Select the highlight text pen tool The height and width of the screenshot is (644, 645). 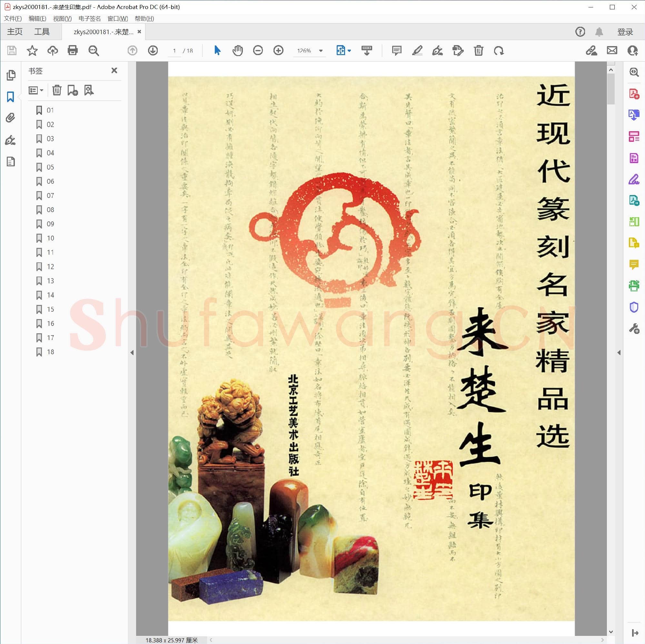coord(417,51)
